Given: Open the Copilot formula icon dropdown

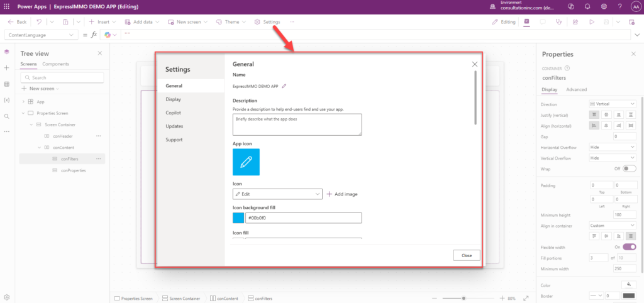Looking at the screenshot, I should [111, 35].
